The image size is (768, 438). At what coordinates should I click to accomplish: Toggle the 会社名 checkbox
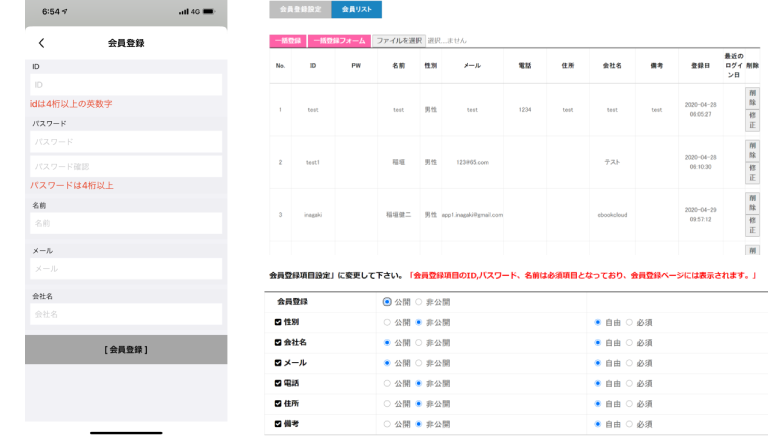(x=278, y=342)
